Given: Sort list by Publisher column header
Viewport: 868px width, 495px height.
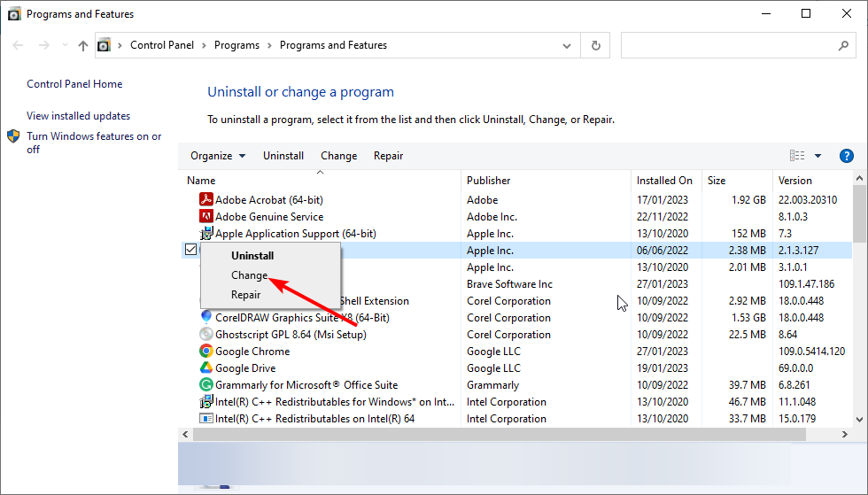Looking at the screenshot, I should pyautogui.click(x=546, y=181).
